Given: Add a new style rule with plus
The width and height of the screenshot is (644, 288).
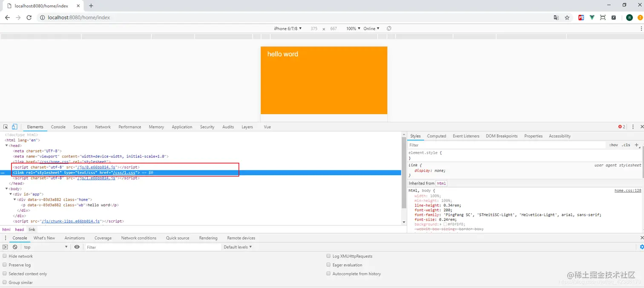Looking at the screenshot, I should 637,145.
